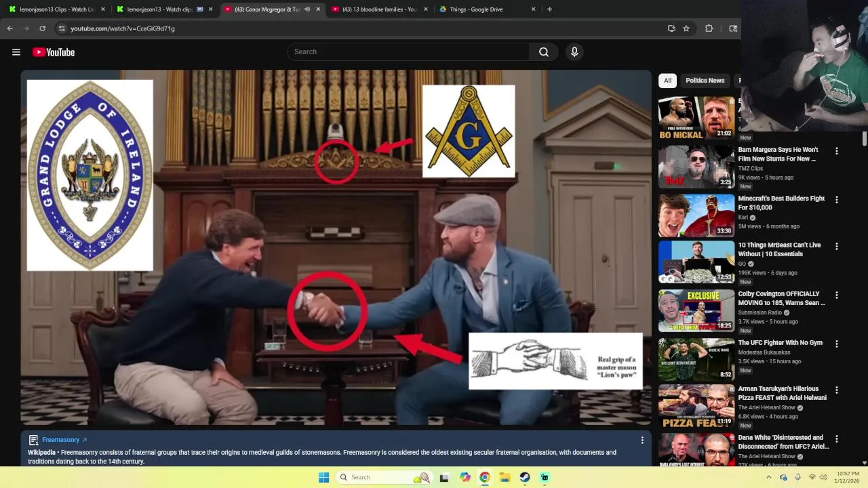Click the MrBeast essentials 12:53 thumbnail
Viewport: 868px width, 488px height.
point(696,262)
